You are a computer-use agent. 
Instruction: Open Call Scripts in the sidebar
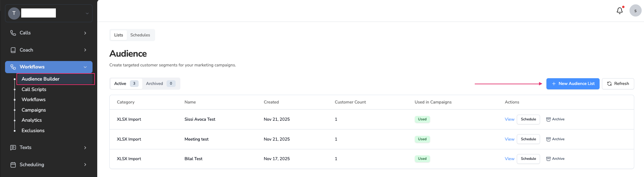[34, 89]
